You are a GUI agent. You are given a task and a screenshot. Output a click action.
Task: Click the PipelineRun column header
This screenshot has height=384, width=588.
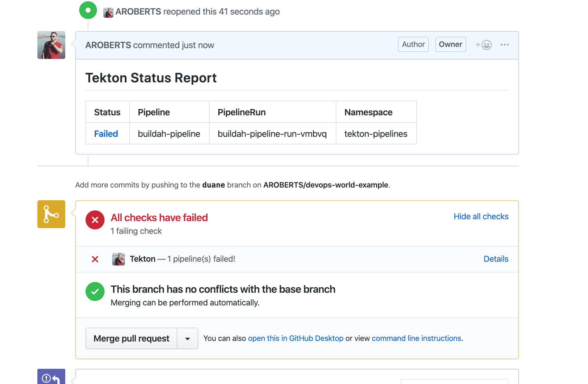pyautogui.click(x=272, y=112)
